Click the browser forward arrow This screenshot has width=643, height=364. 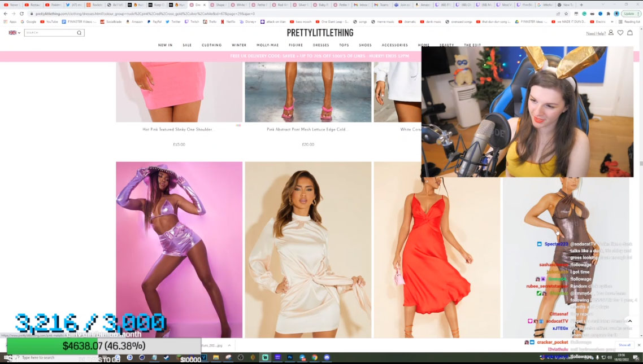(x=14, y=14)
